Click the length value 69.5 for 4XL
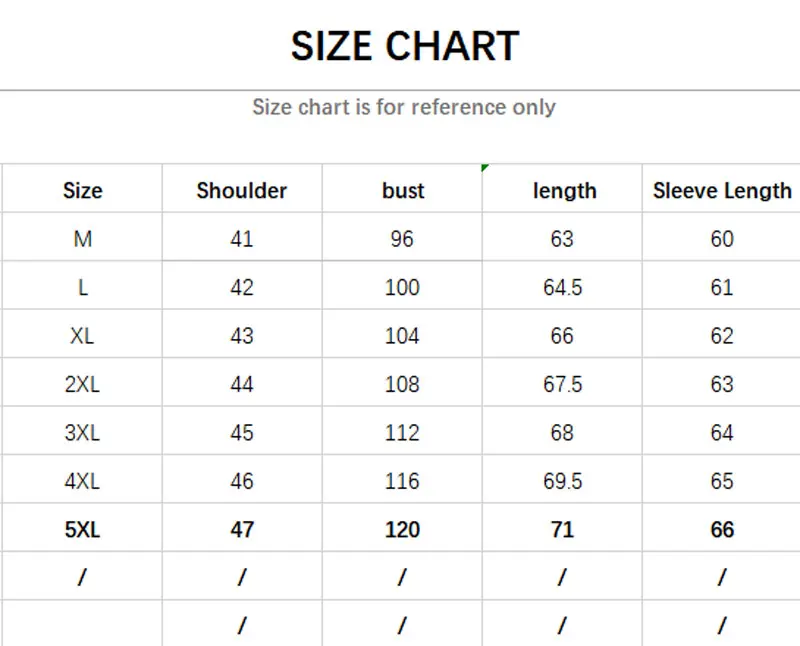Viewport: 800px width, 646px height. click(562, 481)
